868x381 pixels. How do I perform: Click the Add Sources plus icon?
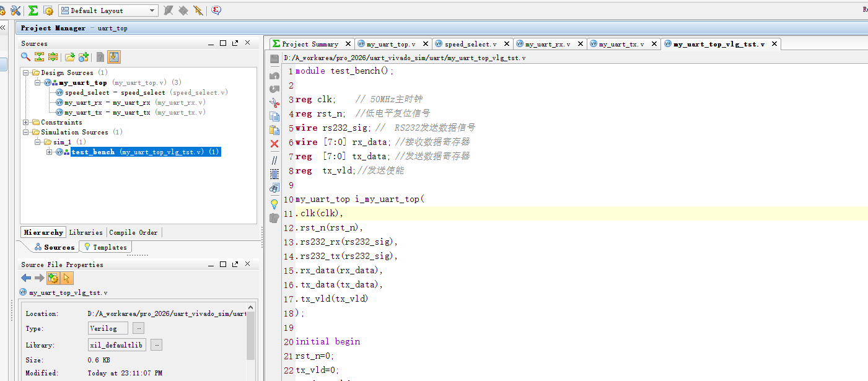pos(84,57)
